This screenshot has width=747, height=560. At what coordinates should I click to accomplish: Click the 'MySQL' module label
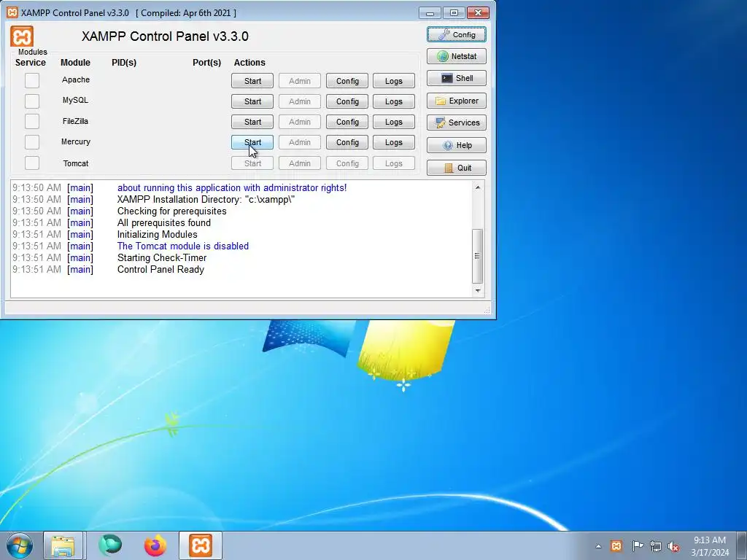coord(75,100)
